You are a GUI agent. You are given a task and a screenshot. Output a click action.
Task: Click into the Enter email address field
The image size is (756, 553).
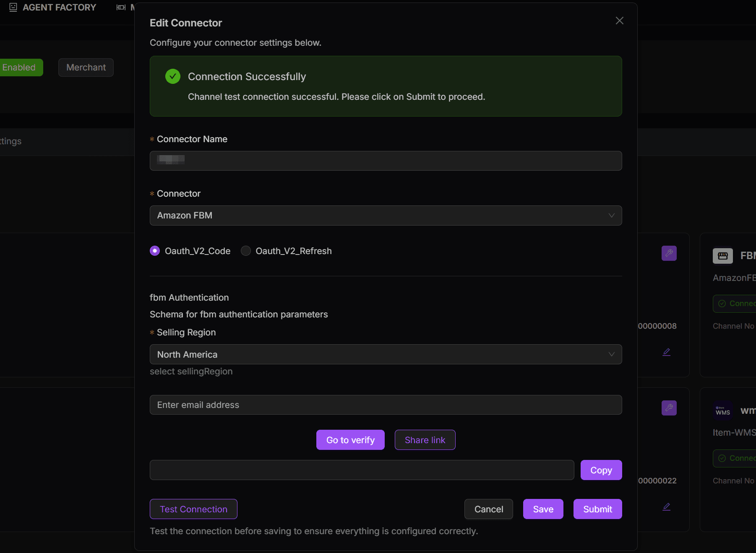coord(385,405)
